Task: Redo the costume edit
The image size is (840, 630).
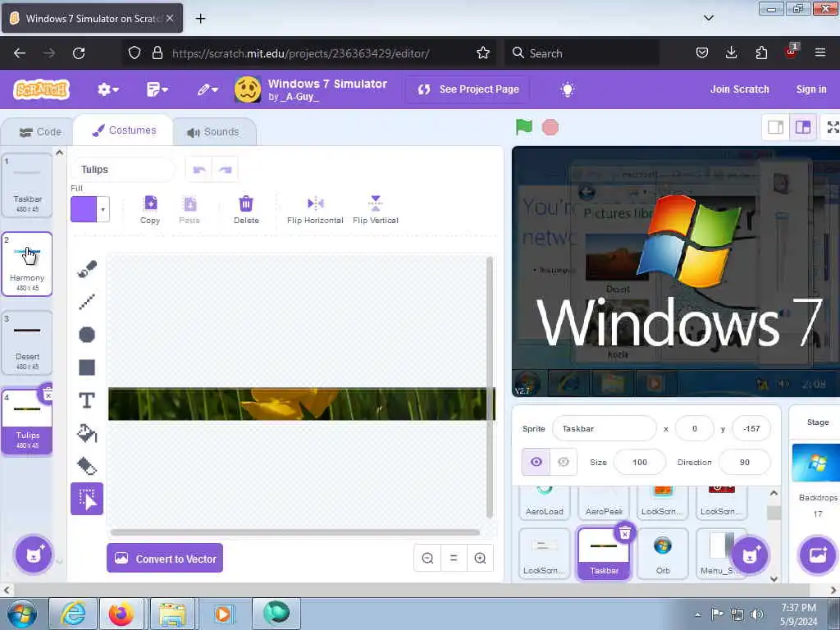Action: [226, 170]
